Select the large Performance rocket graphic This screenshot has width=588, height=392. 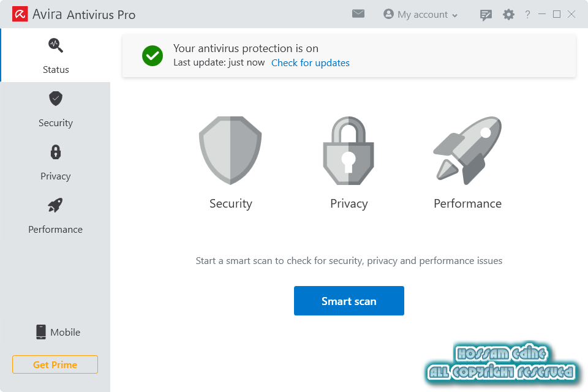pyautogui.click(x=467, y=150)
